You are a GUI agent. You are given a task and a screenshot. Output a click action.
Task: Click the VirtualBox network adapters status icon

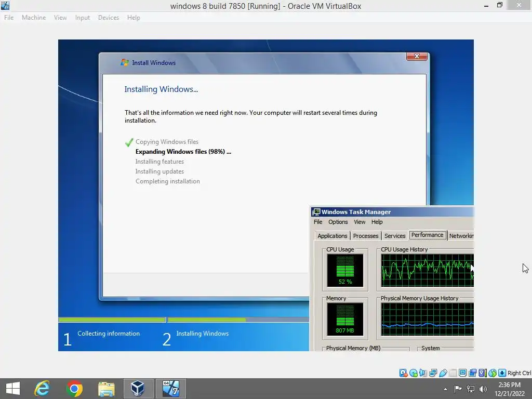[433, 373]
